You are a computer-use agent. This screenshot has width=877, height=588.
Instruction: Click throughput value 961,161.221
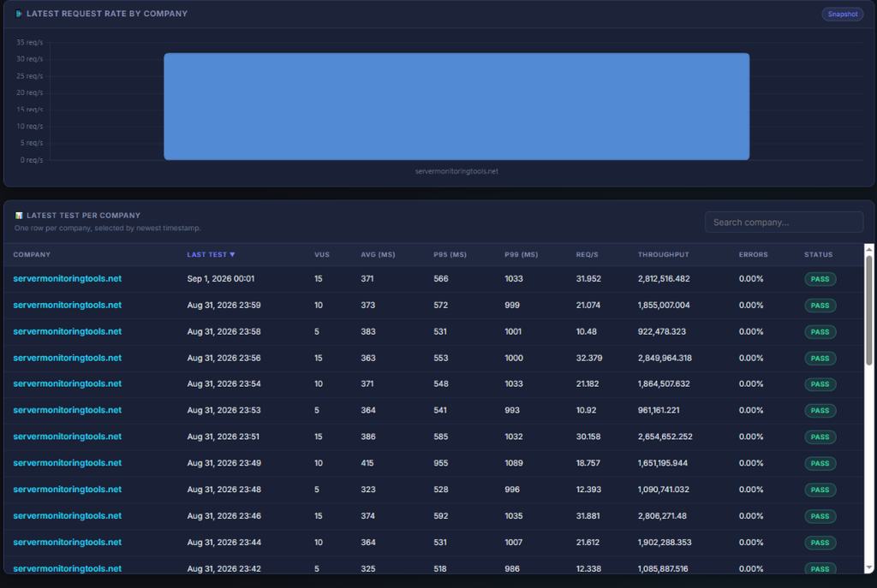coord(659,410)
